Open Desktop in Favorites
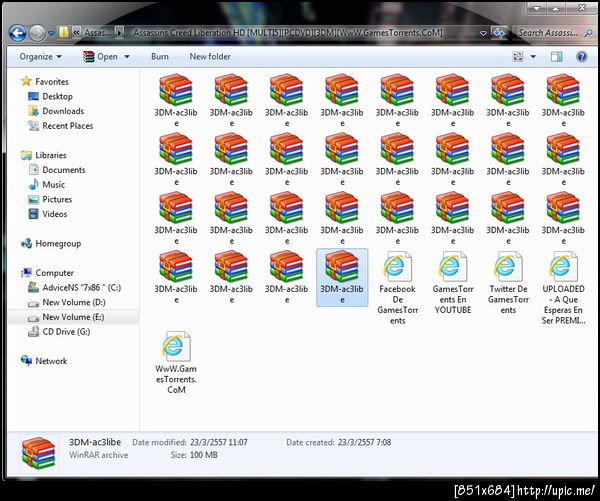Screen dimensions: 600x501 (51, 96)
